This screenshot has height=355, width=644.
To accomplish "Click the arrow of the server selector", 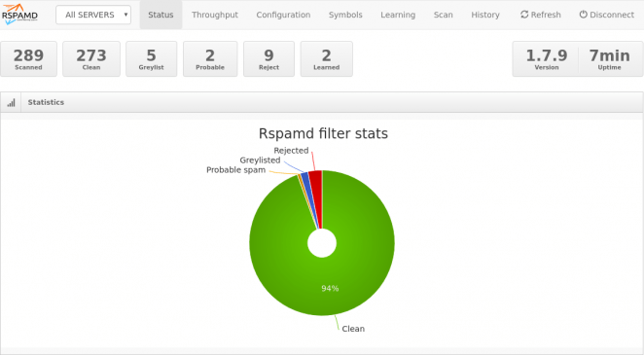I will [x=125, y=15].
